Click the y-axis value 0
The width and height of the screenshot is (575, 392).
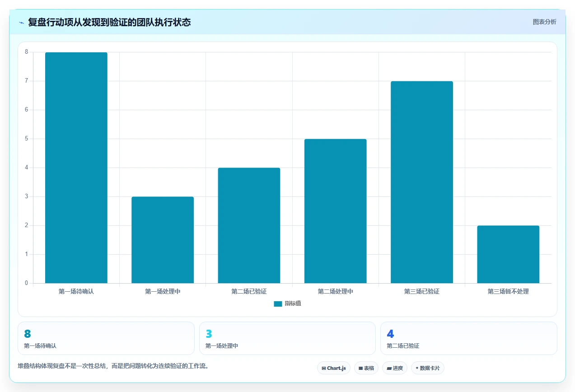(27, 283)
